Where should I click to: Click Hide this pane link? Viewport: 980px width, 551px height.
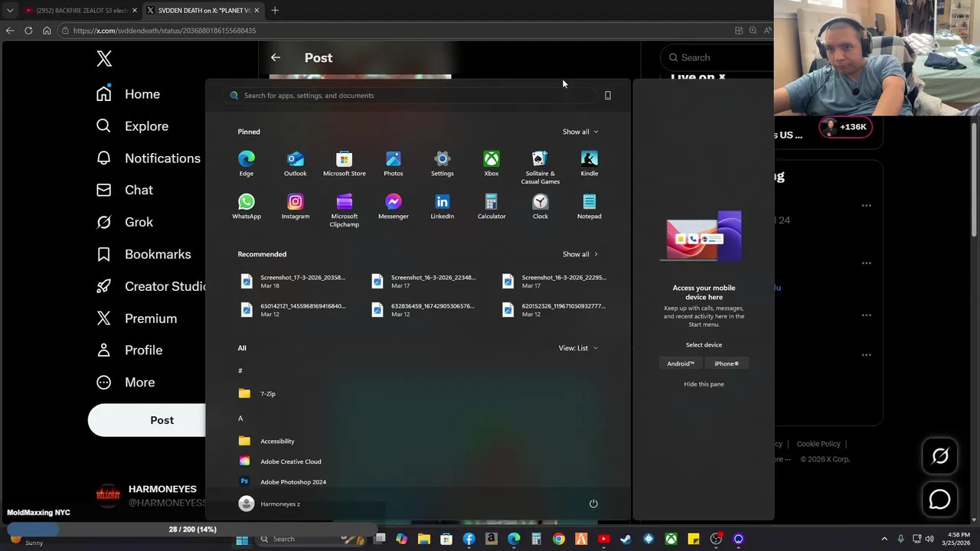click(x=704, y=384)
